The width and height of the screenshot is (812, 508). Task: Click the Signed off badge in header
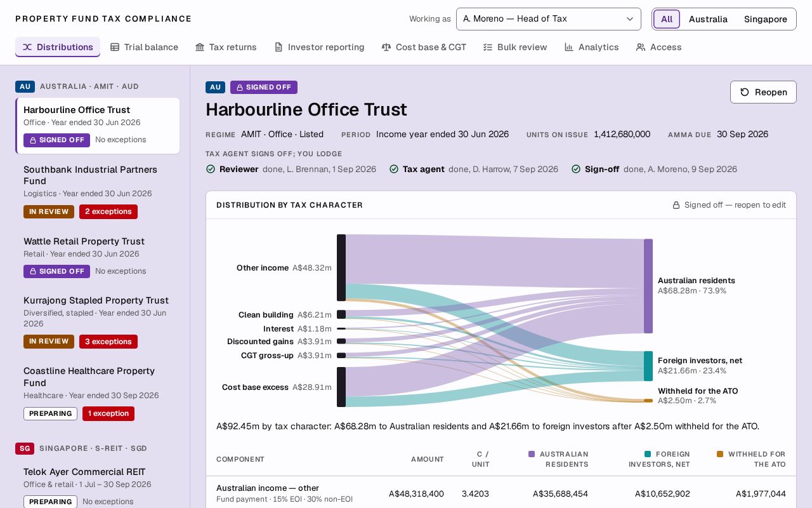(x=264, y=88)
